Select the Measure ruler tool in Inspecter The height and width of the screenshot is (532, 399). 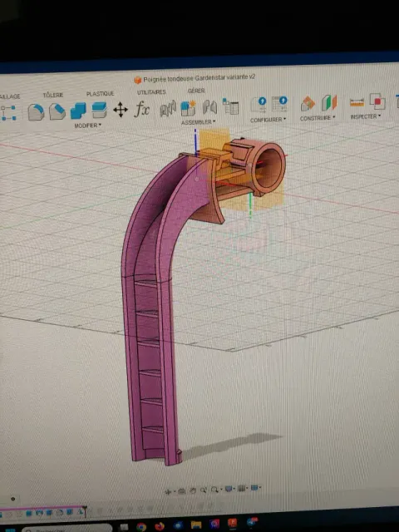[357, 101]
